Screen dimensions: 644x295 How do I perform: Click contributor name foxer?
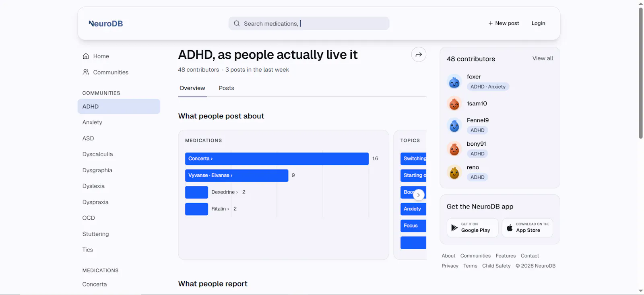(x=474, y=76)
